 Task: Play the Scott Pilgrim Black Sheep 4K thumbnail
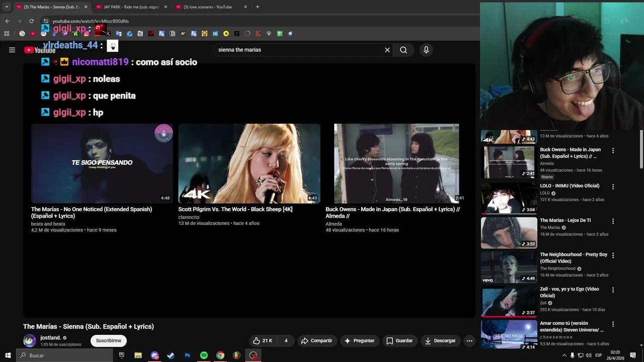point(249,163)
